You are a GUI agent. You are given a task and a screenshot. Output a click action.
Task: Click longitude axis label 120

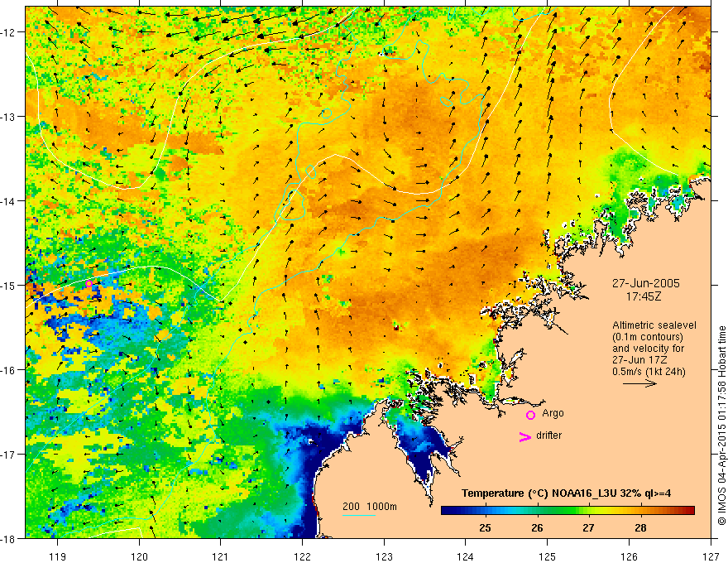[139, 556]
